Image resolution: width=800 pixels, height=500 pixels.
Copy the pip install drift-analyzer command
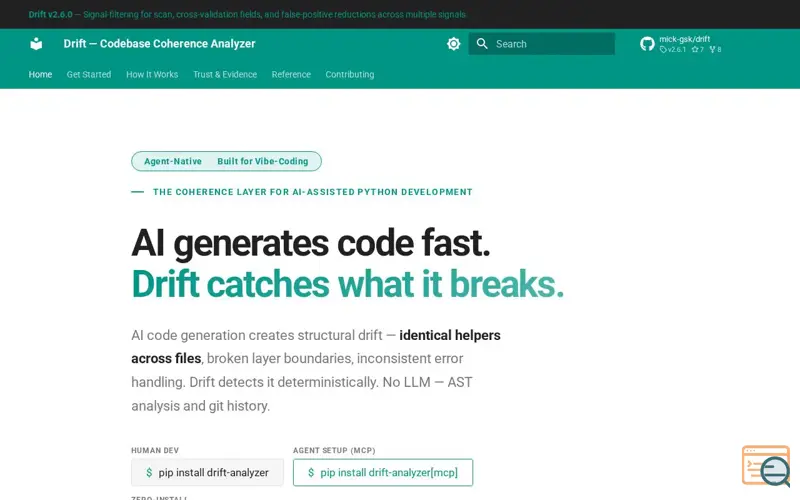[x=207, y=472]
